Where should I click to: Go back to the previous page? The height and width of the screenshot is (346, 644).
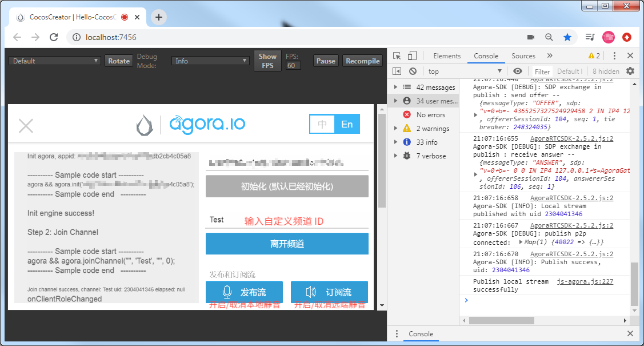tap(17, 37)
